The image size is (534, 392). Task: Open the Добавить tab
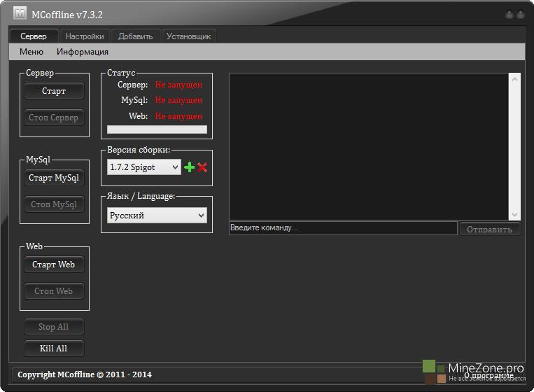(x=135, y=36)
